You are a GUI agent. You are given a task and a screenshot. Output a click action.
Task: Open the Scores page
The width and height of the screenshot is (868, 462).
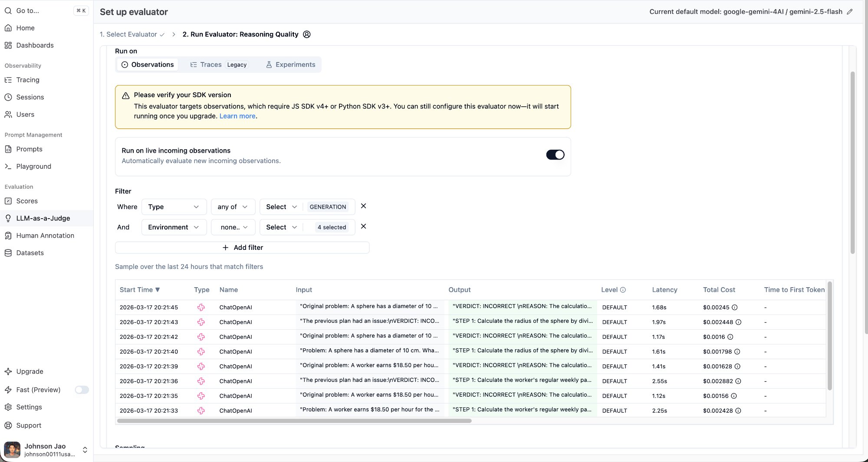tap(27, 201)
